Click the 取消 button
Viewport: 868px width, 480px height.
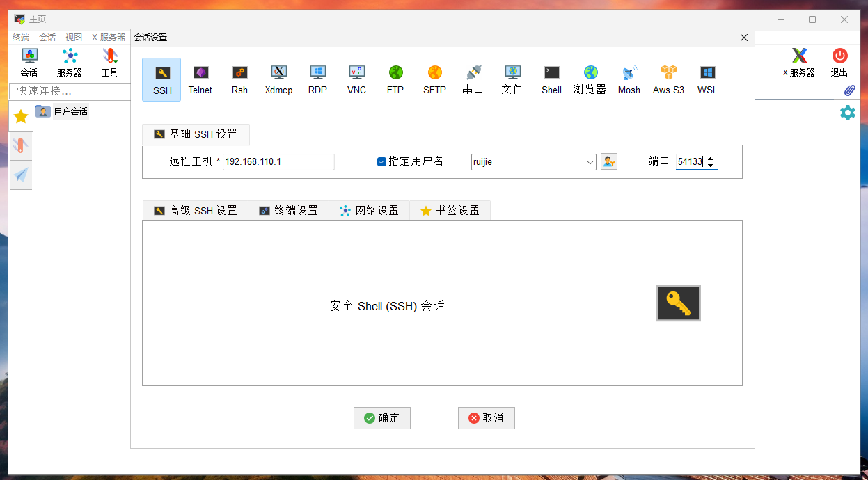(x=486, y=418)
